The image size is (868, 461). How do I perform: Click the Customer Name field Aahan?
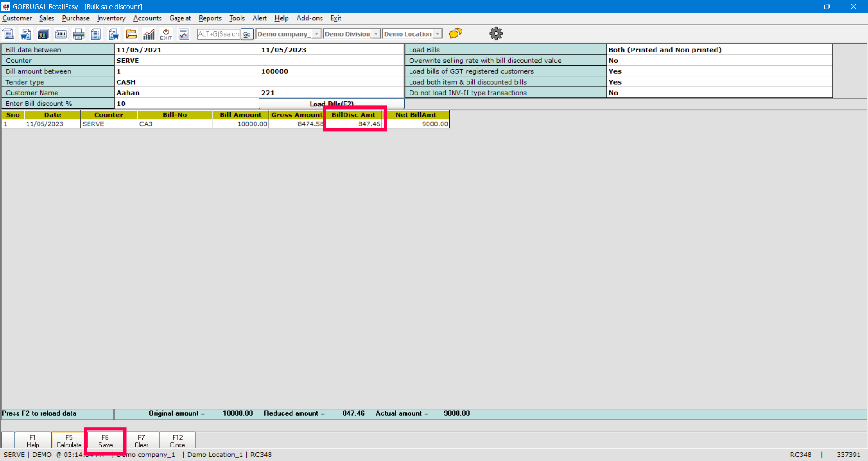(187, 93)
